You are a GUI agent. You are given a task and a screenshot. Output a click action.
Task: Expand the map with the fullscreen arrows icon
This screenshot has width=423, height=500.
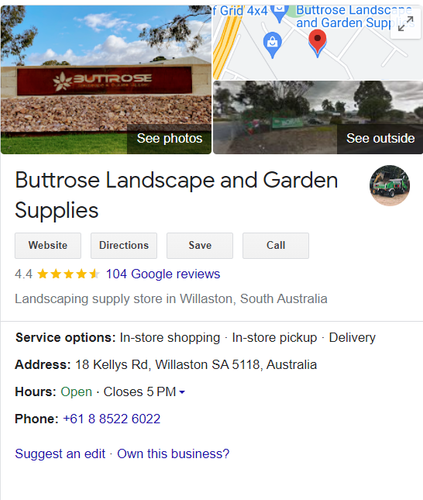[405, 24]
